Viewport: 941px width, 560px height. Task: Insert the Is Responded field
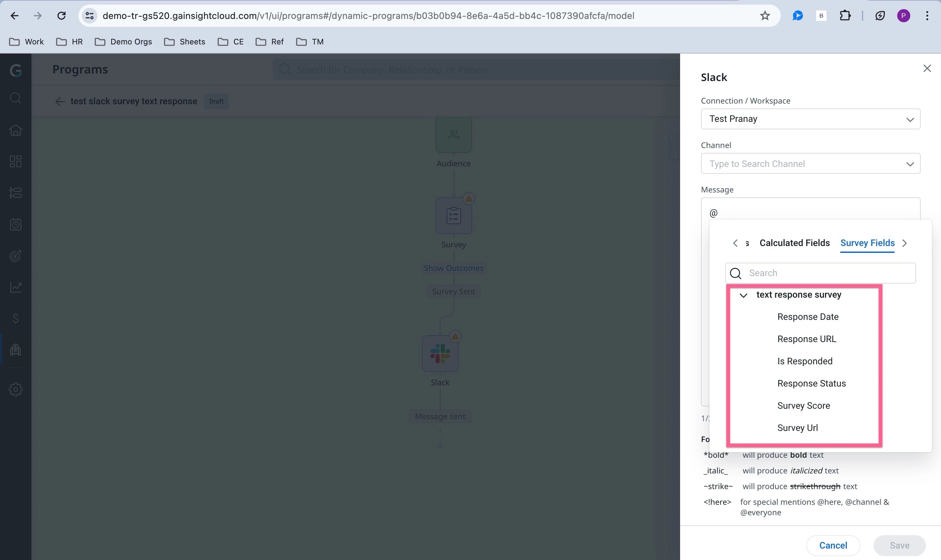(x=805, y=361)
